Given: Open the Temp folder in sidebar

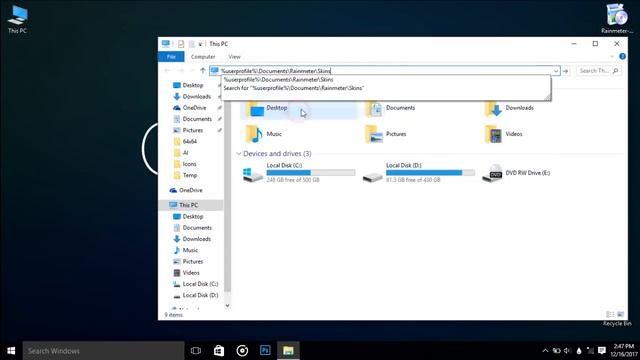Looking at the screenshot, I should (189, 175).
